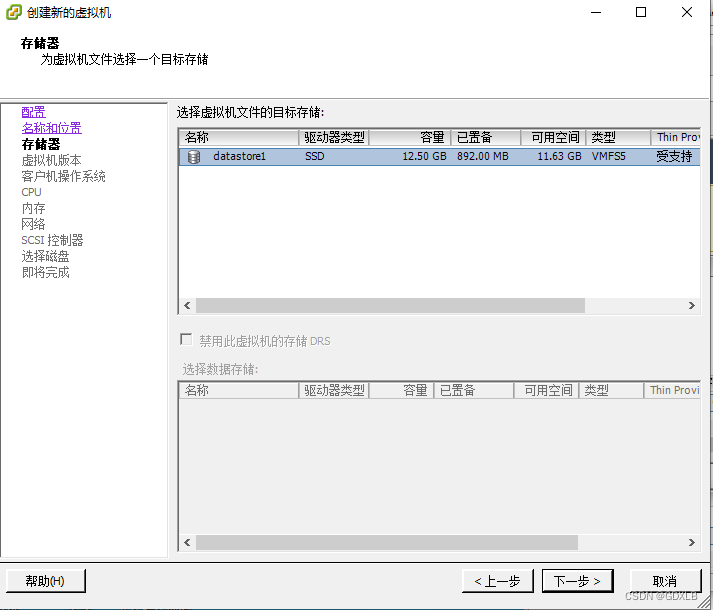Click the datastore1 disk icon
The image size is (713, 610).
tap(194, 157)
